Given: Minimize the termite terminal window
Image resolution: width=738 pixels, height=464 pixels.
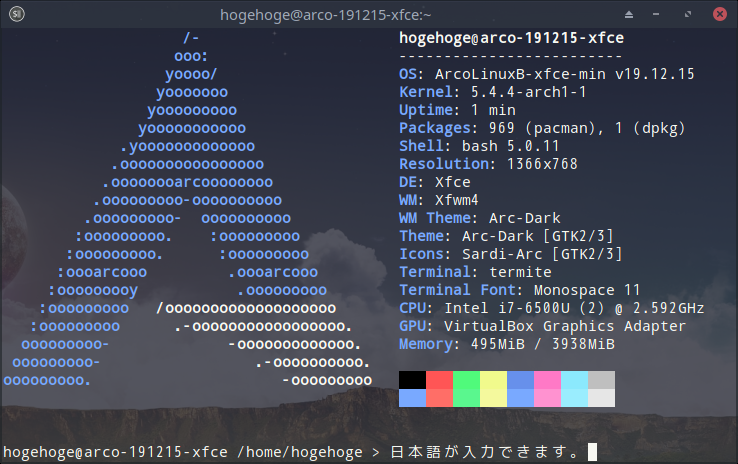Looking at the screenshot, I should pyautogui.click(x=656, y=15).
